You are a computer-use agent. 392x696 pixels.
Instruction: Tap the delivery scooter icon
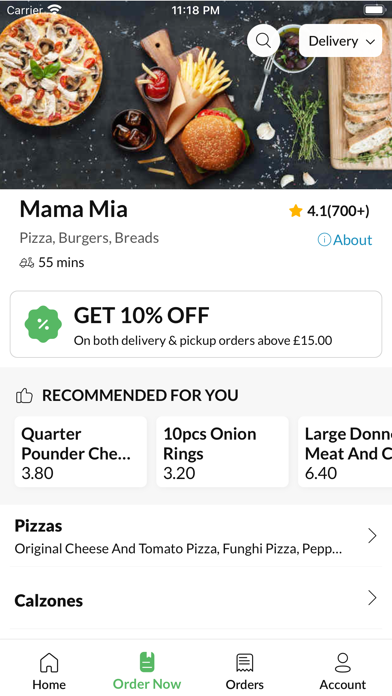click(27, 263)
